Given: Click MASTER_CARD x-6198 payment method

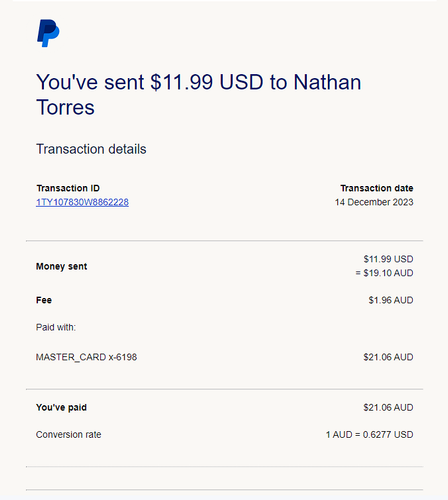Looking at the screenshot, I should (x=86, y=357).
